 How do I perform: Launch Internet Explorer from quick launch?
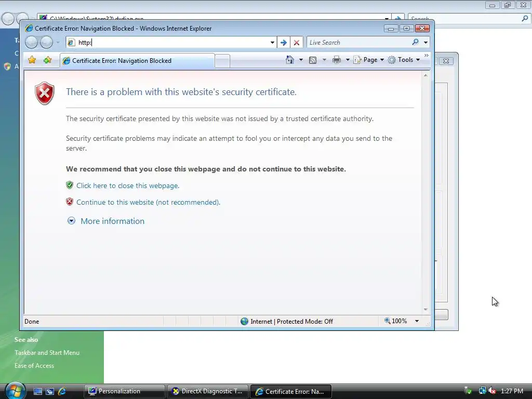click(62, 392)
